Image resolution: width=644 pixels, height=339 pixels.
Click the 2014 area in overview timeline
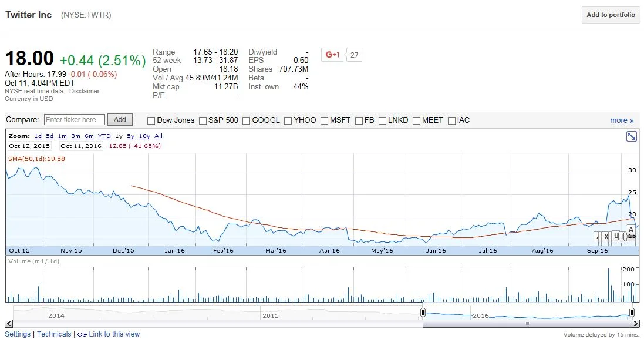(x=56, y=315)
